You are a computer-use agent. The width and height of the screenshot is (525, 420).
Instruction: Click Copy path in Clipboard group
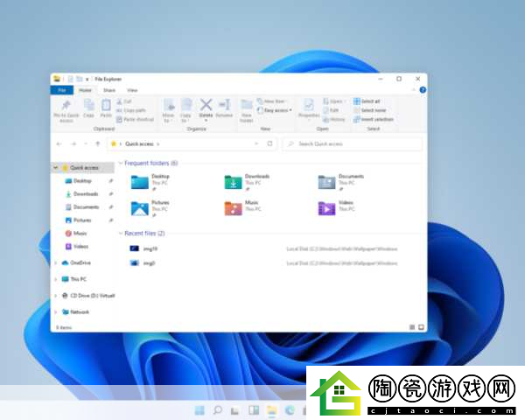131,110
